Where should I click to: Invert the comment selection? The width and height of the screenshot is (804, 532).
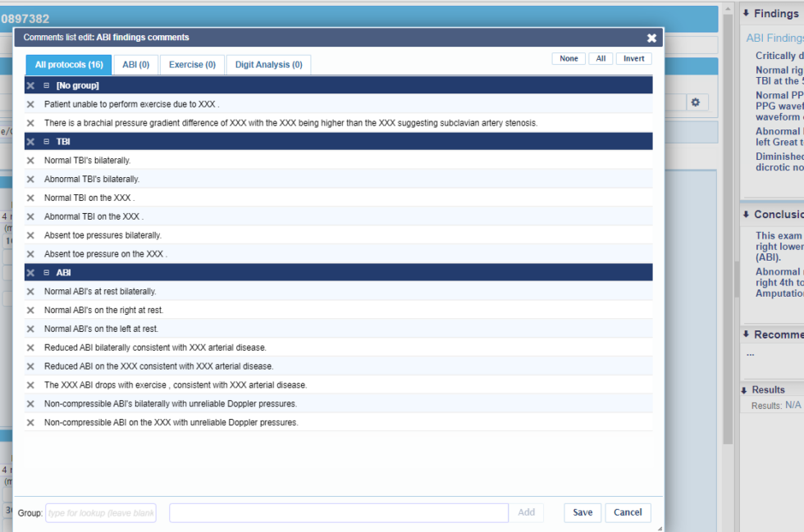pos(633,58)
